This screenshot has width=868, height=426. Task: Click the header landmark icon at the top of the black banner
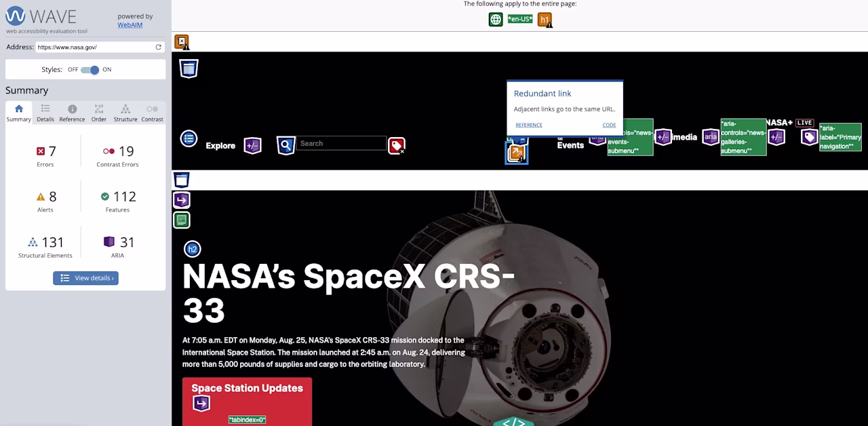[x=189, y=69]
